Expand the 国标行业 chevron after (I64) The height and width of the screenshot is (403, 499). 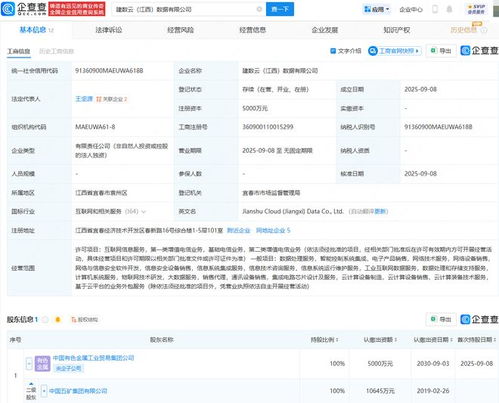click(x=144, y=212)
